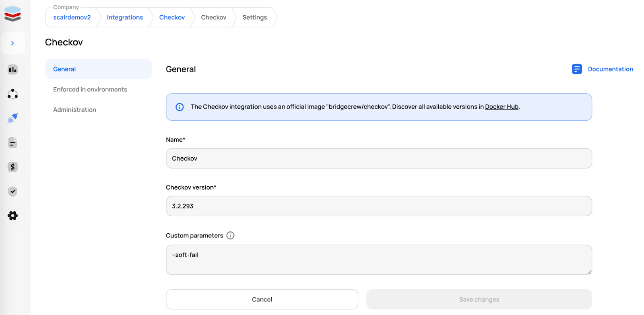Click the gray Checkov breadcrumb
Viewport: 644px width, 315px height.
pos(213,17)
